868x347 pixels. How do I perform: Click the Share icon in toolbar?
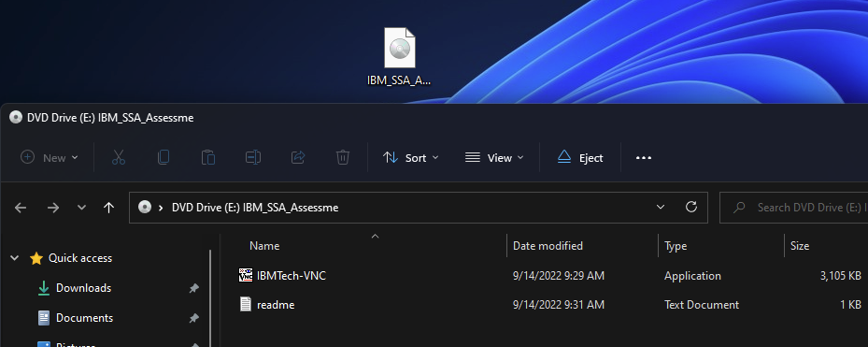point(298,157)
